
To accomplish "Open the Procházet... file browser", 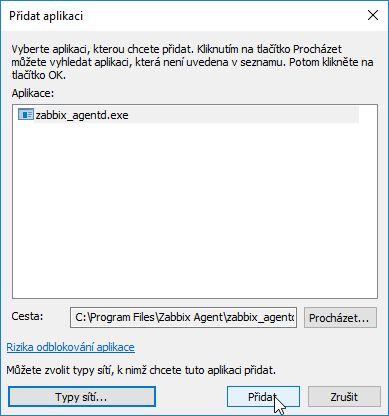I will coord(340,317).
